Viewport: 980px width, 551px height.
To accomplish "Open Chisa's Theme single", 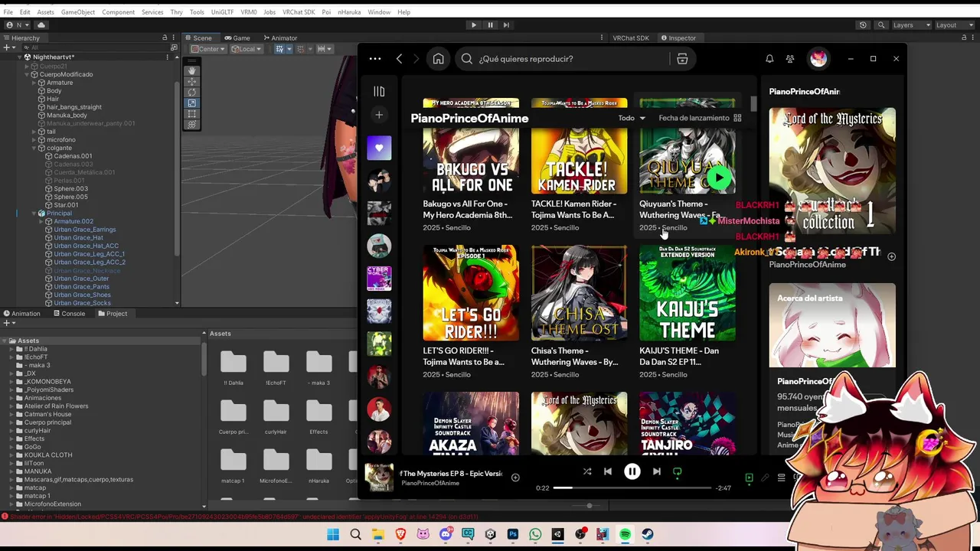I will pos(579,312).
